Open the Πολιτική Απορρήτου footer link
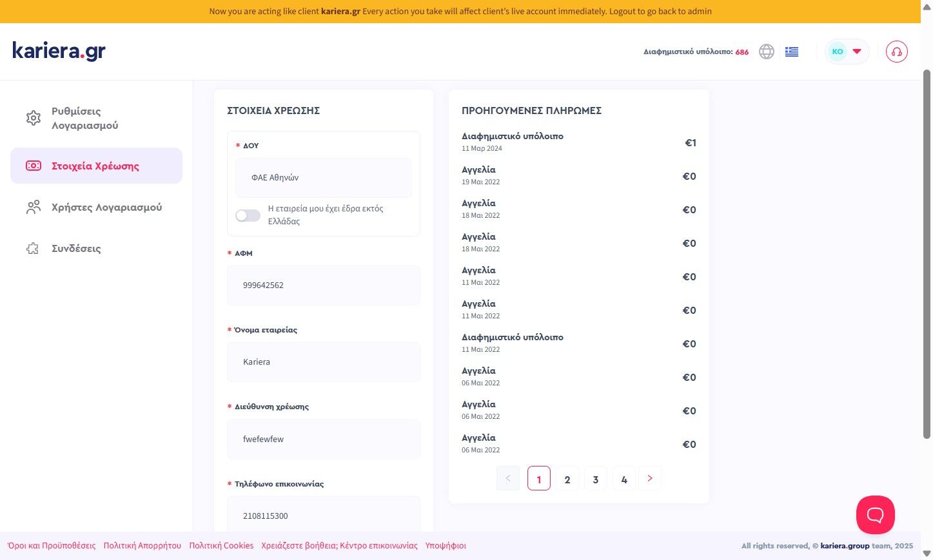The height and width of the screenshot is (560, 933). click(x=142, y=546)
